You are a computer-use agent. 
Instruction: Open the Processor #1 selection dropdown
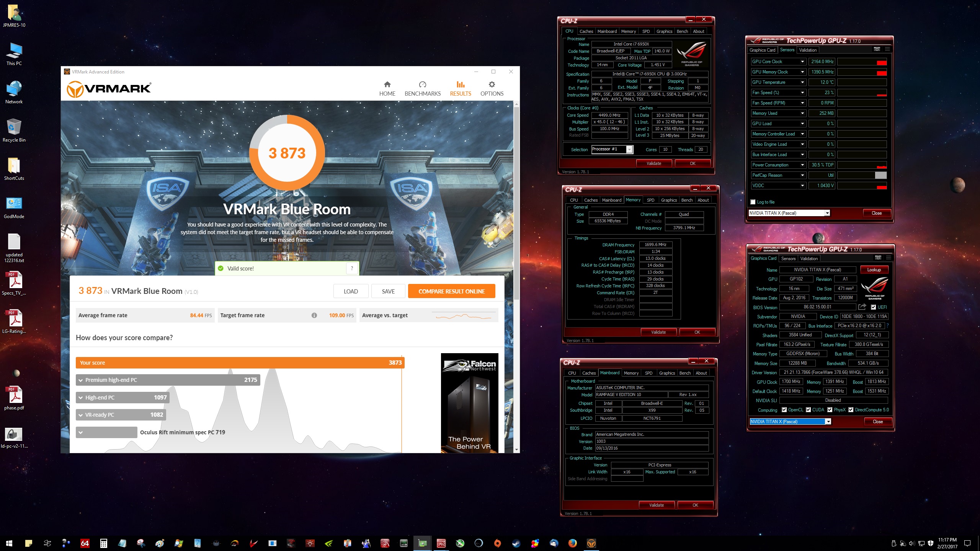tap(629, 150)
